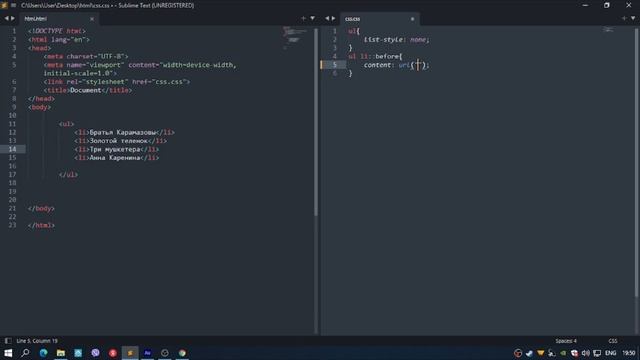This screenshot has width=640, height=360.
Task: Open Adobe After Effects from taskbar
Action: click(147, 353)
